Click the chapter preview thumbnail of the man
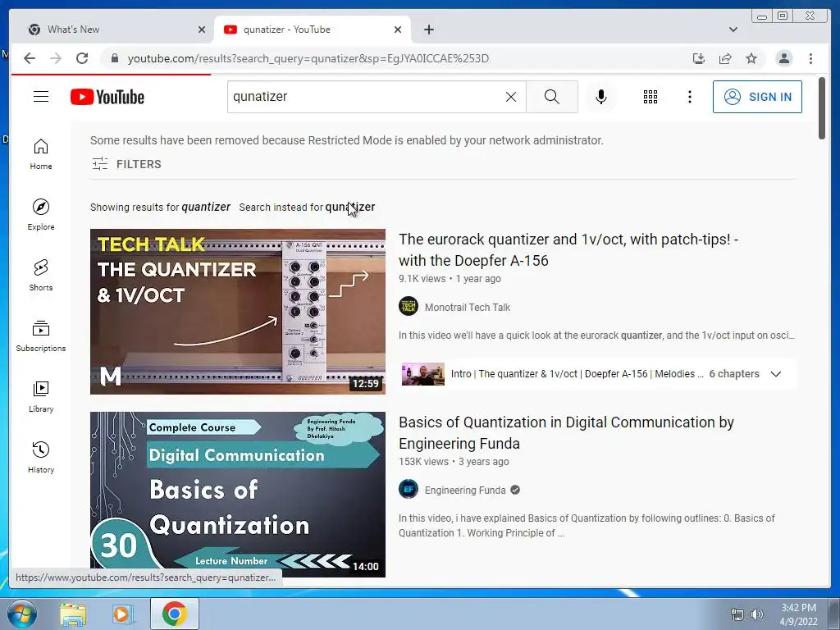840x630 pixels. click(423, 374)
